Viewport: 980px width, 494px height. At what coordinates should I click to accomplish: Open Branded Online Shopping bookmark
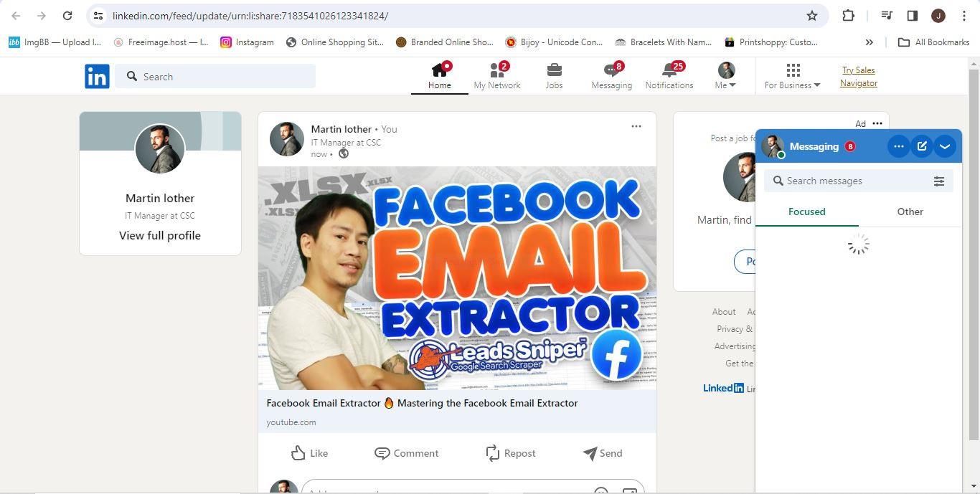coord(444,42)
